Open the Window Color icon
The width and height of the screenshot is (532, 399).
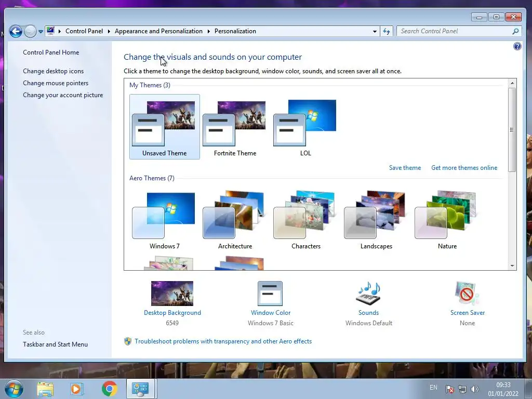tap(270, 294)
